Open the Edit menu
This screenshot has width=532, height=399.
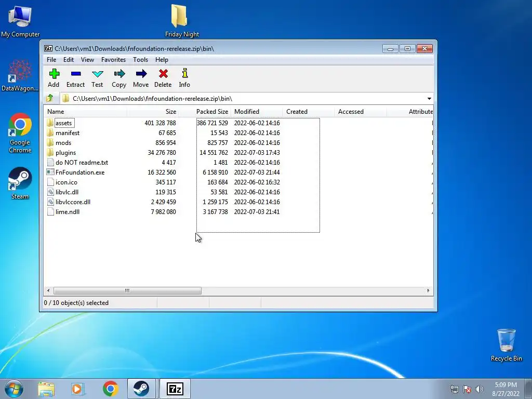[69, 60]
